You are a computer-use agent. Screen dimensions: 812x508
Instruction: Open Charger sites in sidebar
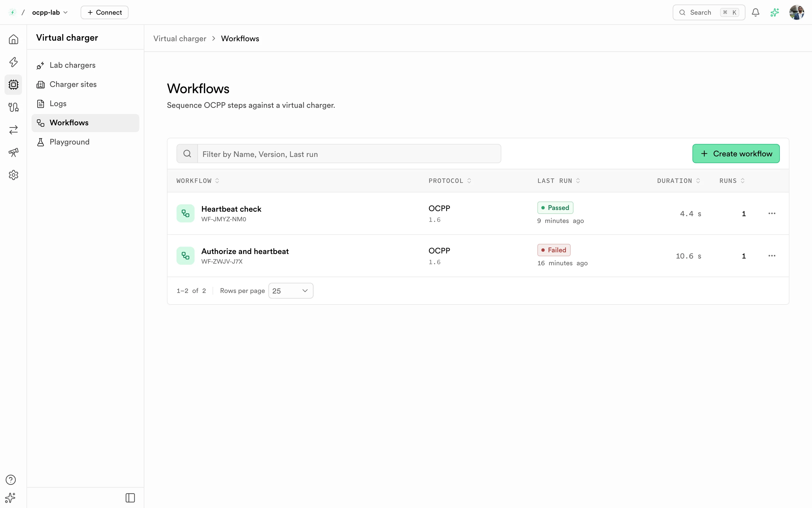pyautogui.click(x=85, y=84)
